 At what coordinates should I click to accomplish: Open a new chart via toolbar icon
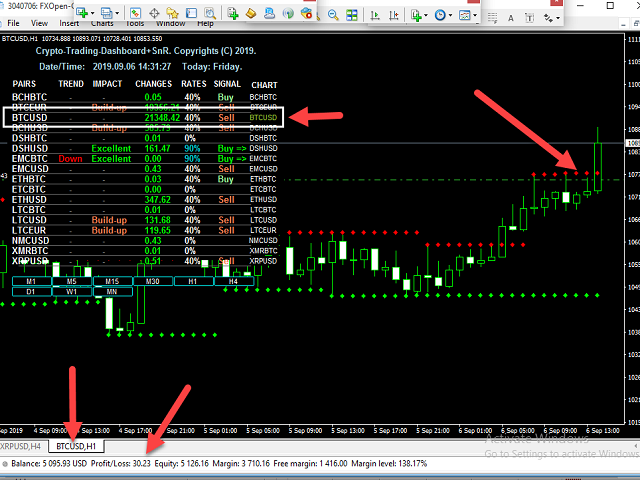[82, 13]
